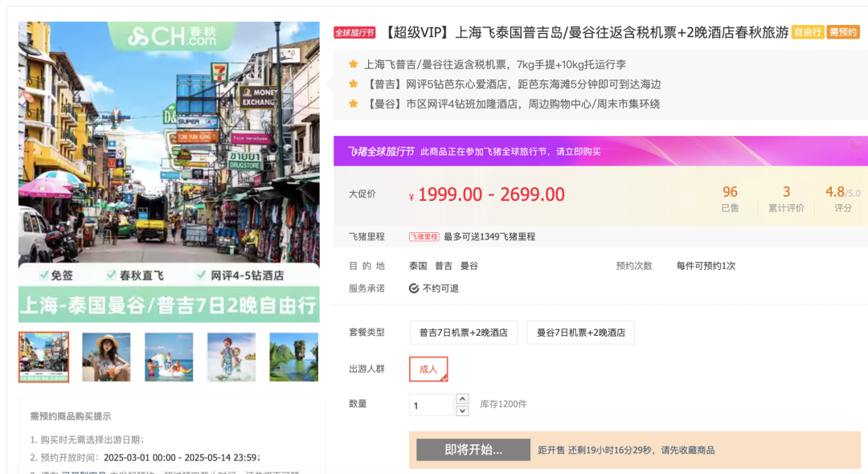Select package 普吉7日机票+2晚酒店

coord(464,333)
